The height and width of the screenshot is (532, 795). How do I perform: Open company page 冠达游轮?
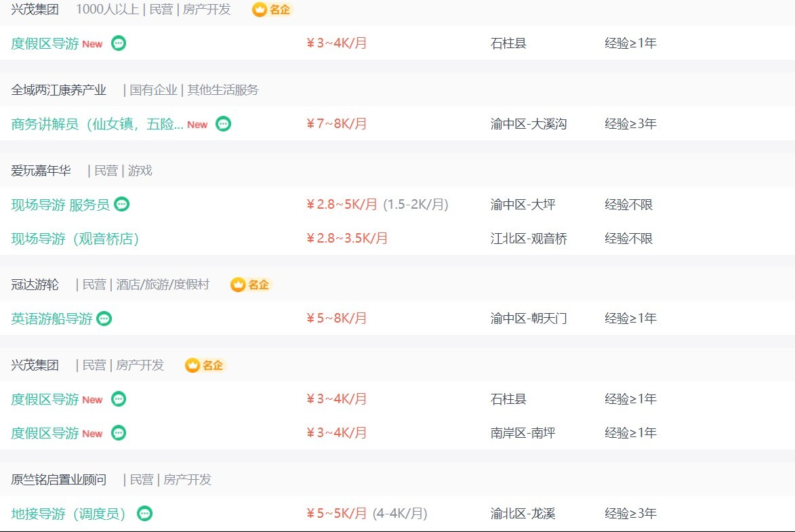[35, 285]
